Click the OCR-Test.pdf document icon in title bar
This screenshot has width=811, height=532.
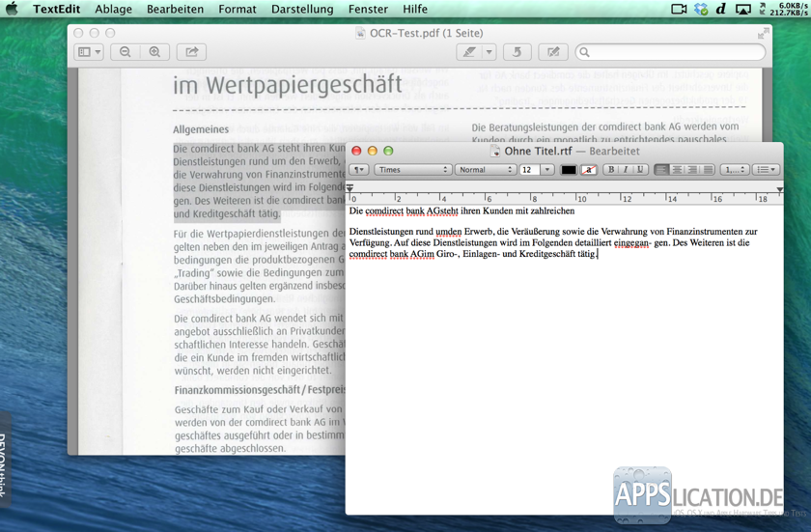click(360, 33)
